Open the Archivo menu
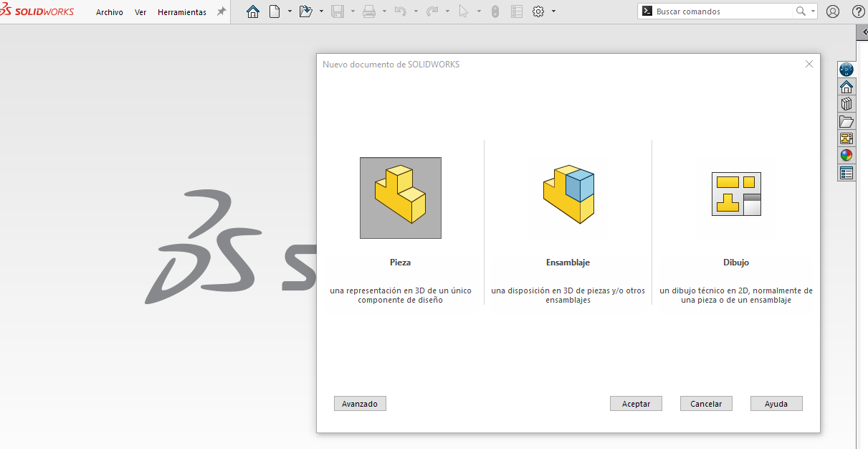This screenshot has height=449, width=868. (110, 12)
